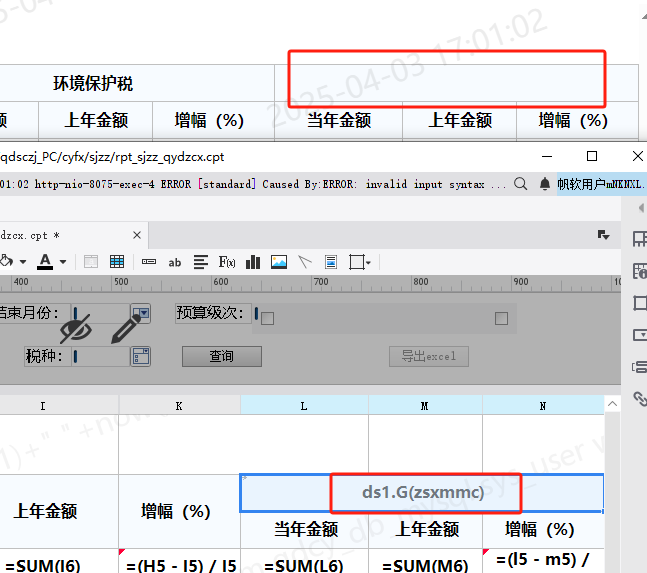Open the notifications bell icon
647x573 pixels.
(x=545, y=184)
